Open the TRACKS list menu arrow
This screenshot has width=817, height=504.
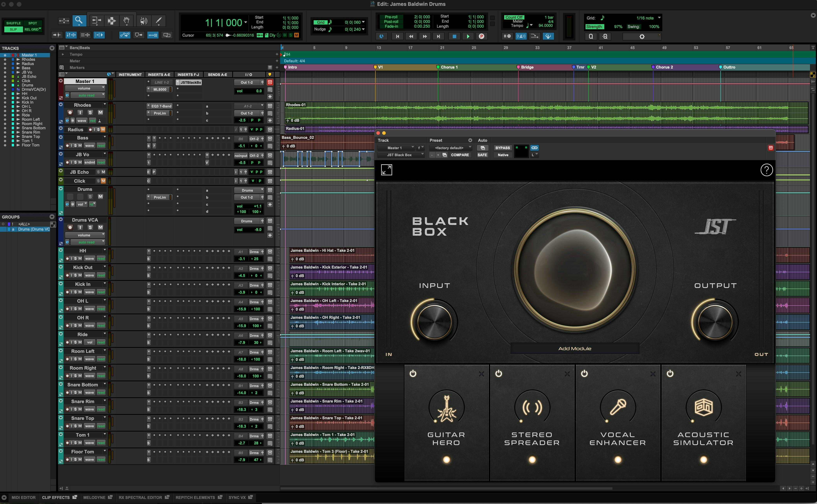[x=52, y=48]
